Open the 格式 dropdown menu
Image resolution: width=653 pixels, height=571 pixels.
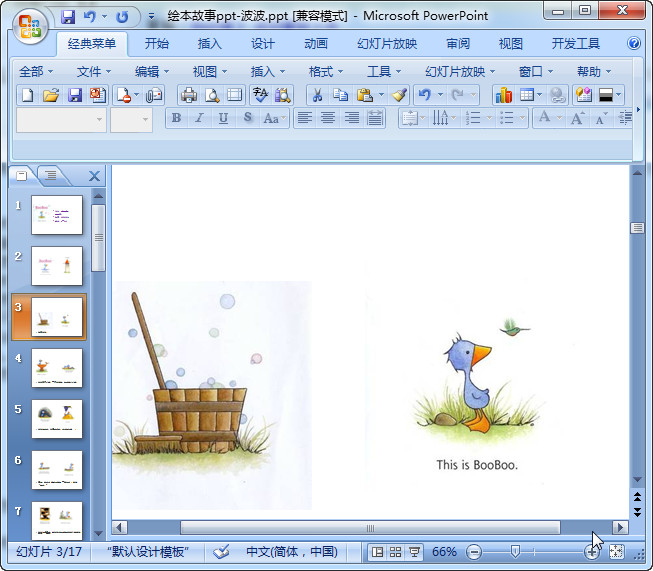[x=326, y=72]
